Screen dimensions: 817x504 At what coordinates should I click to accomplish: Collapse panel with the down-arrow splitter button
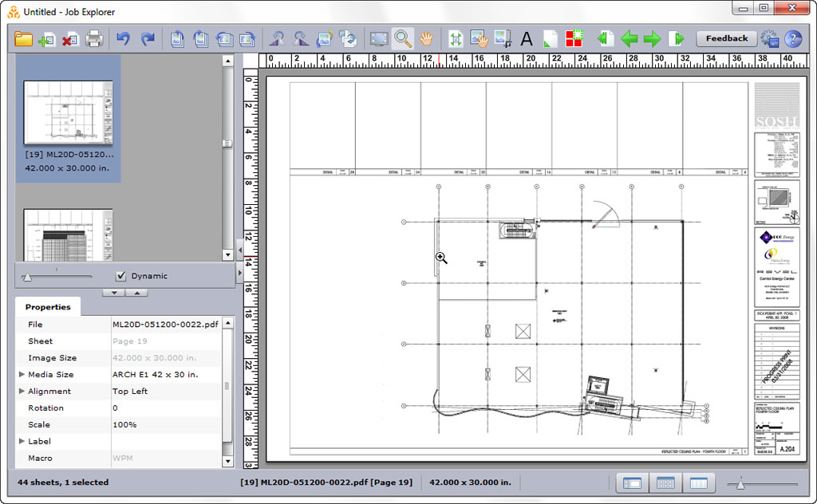point(113,293)
